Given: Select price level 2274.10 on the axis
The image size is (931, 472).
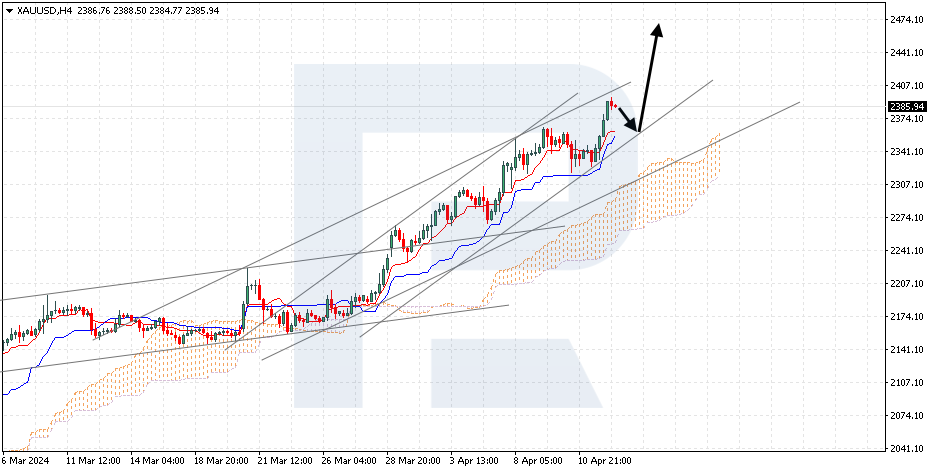Looking at the screenshot, I should (907, 218).
